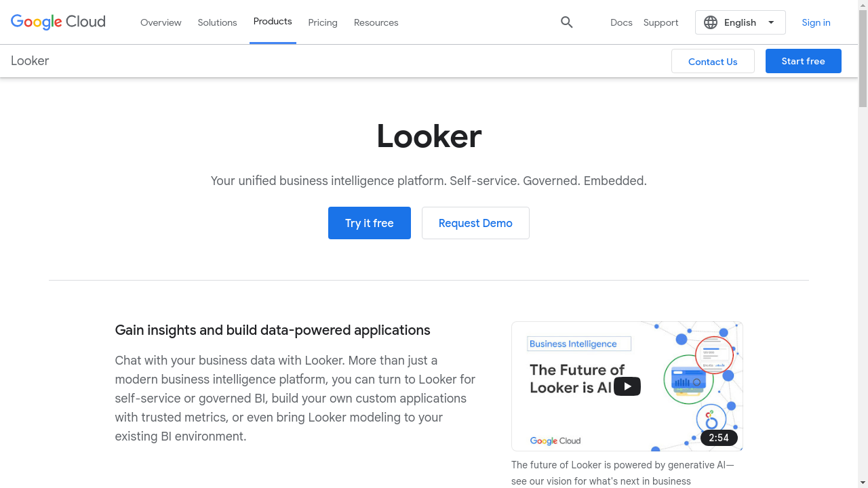Image resolution: width=868 pixels, height=488 pixels.
Task: Switch to the Pricing tab
Action: coord(323,22)
